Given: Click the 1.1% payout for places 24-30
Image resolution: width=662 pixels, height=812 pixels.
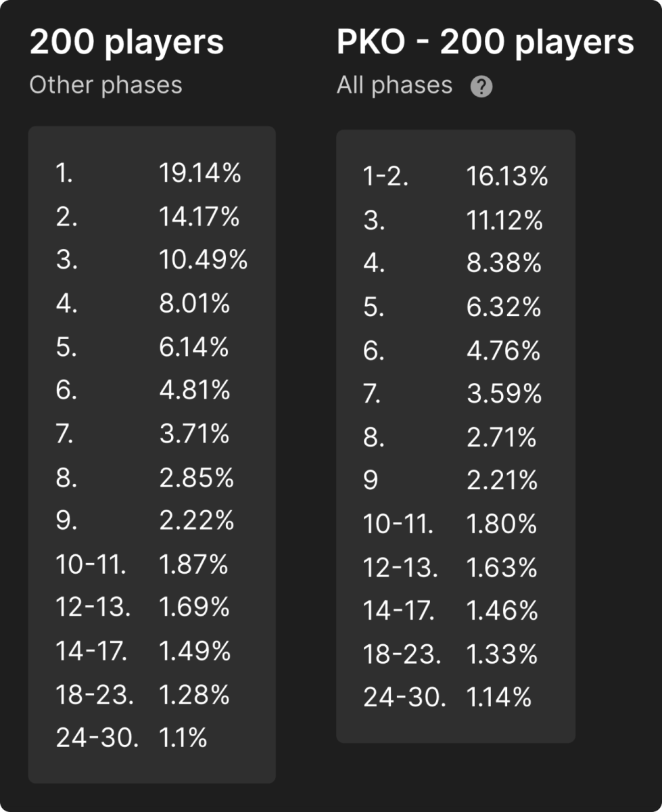Looking at the screenshot, I should (x=183, y=738).
